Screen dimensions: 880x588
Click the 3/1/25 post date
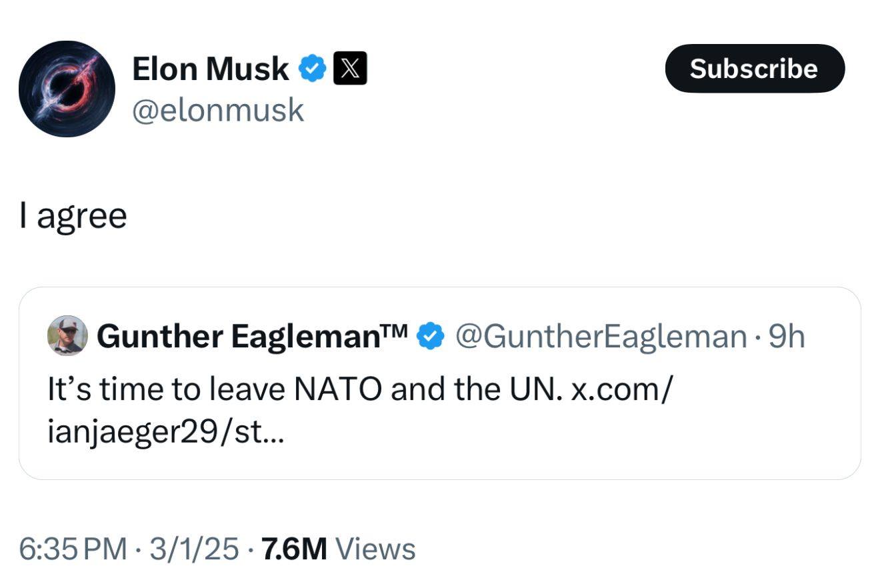tap(193, 549)
